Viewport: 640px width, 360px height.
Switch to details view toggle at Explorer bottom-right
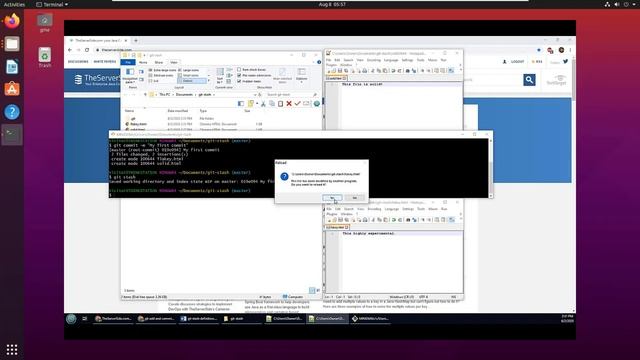pyautogui.click(x=312, y=290)
